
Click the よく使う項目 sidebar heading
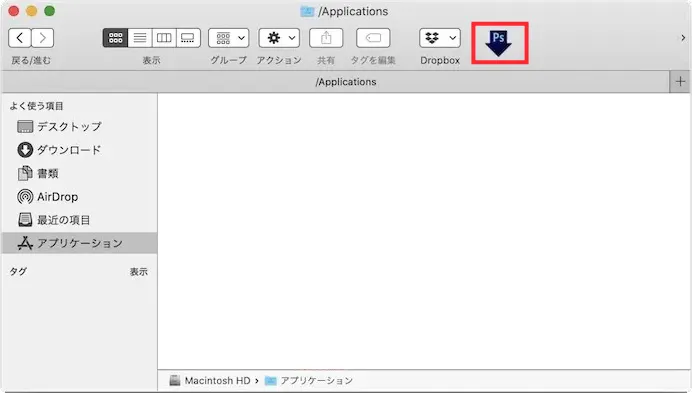[x=37, y=106]
